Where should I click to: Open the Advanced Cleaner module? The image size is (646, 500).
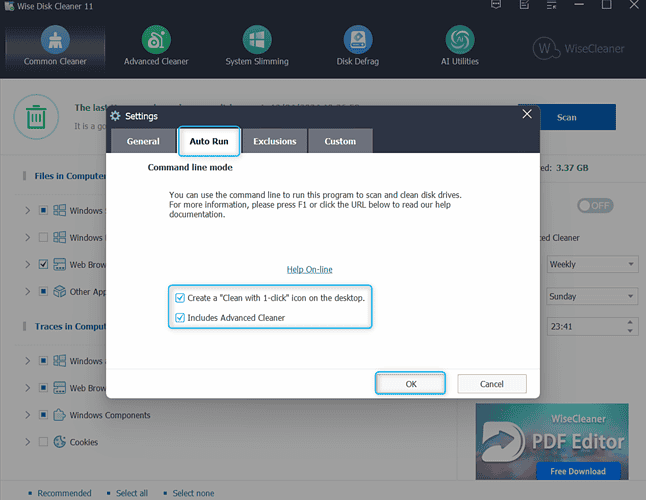click(x=155, y=46)
